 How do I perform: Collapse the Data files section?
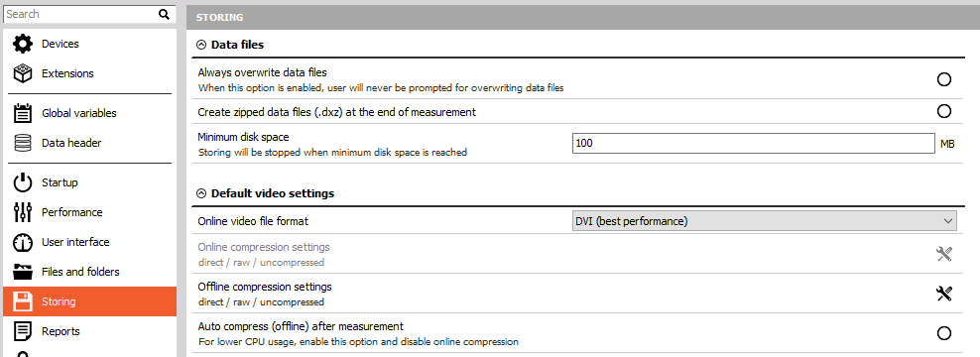(x=201, y=45)
